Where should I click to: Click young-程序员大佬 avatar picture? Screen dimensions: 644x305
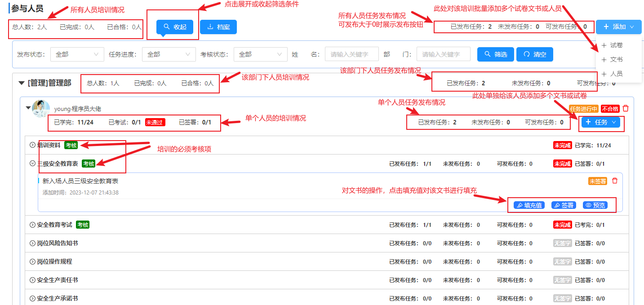41,109
